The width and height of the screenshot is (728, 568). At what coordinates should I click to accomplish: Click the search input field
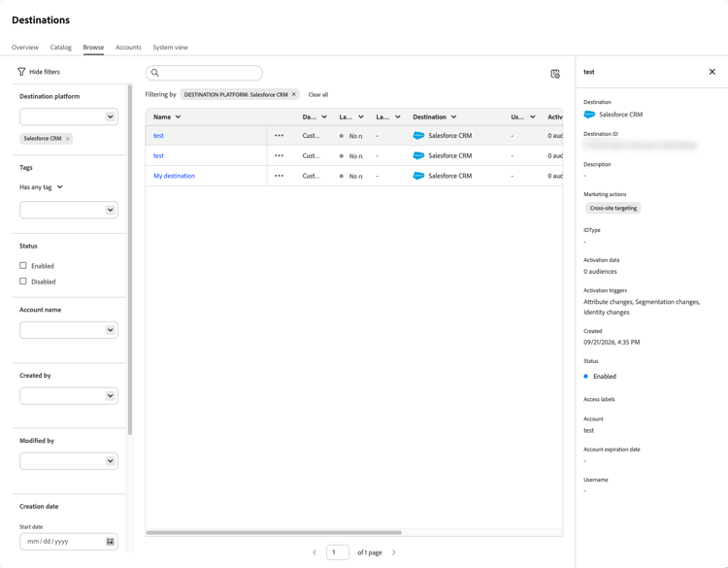click(x=204, y=73)
